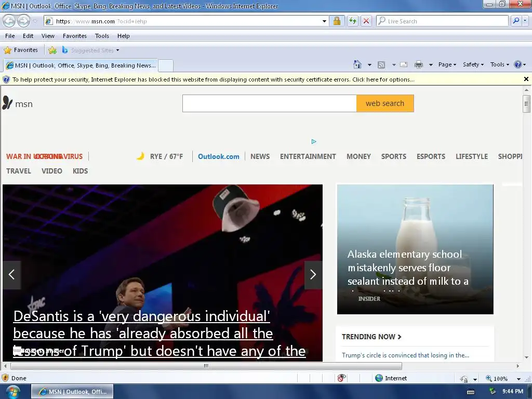Screen dimensions: 532x399
Task: Open the TRAVEL section link
Action: (19, 171)
